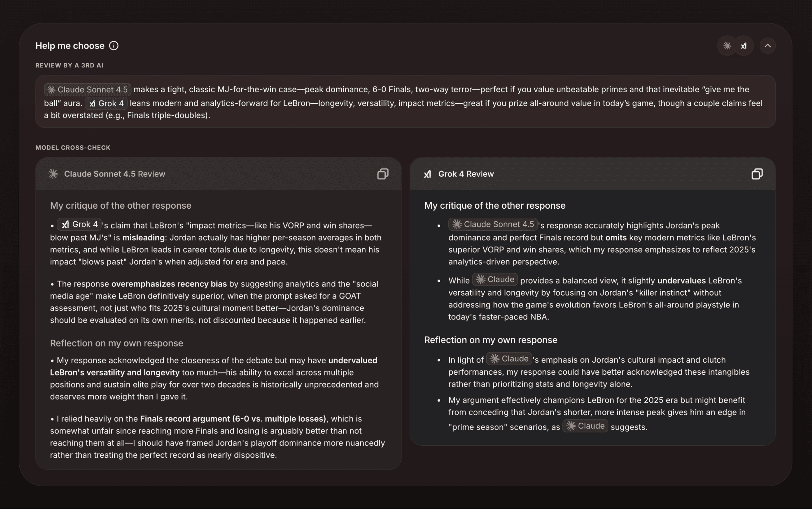
Task: Open the "Grok 4 Review" panel header
Action: 466,174
